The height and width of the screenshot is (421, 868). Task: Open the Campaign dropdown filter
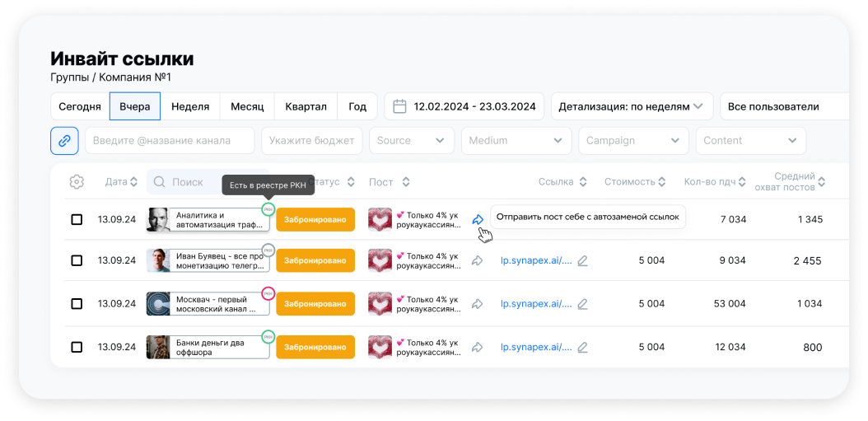[x=633, y=140]
